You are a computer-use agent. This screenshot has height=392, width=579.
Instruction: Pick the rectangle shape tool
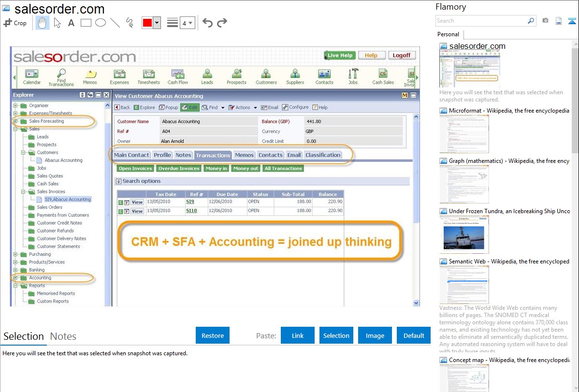pos(86,23)
